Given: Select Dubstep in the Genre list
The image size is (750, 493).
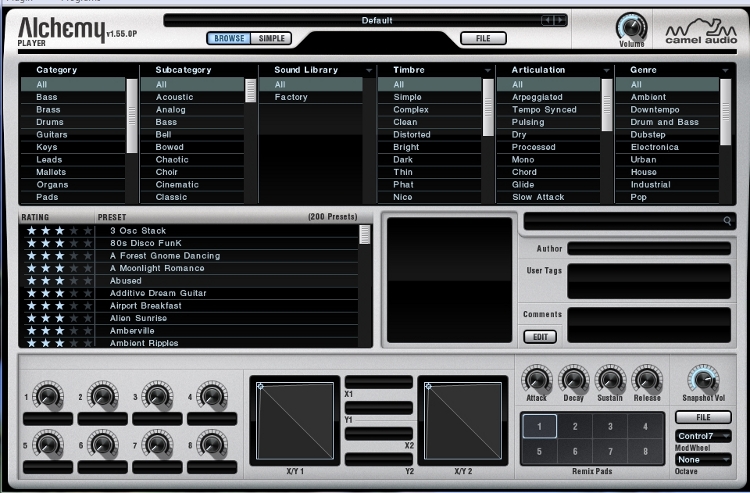Looking at the screenshot, I should [667, 134].
